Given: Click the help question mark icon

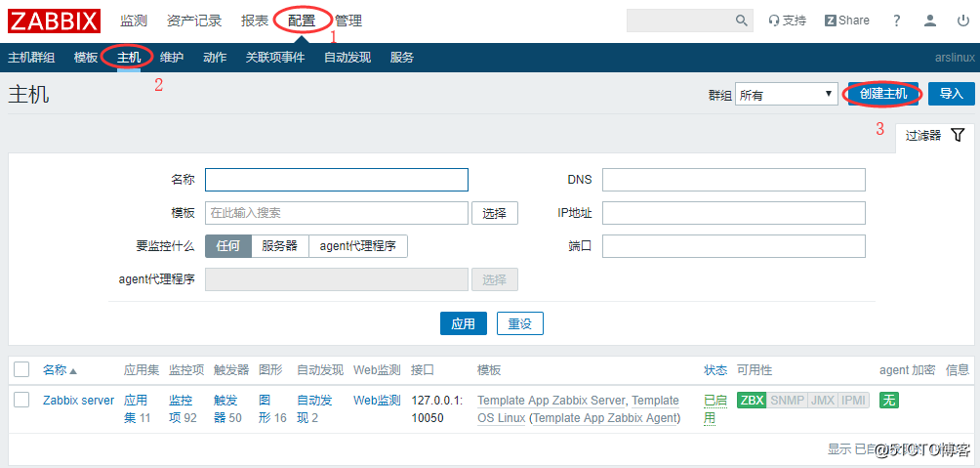Looking at the screenshot, I should [897, 21].
